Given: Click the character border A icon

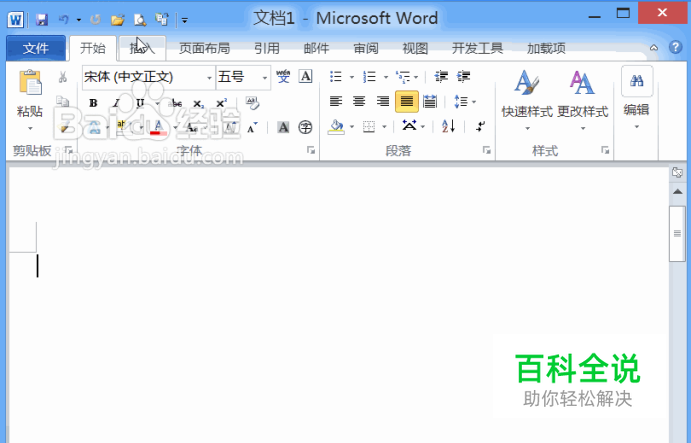Looking at the screenshot, I should pos(305,76).
